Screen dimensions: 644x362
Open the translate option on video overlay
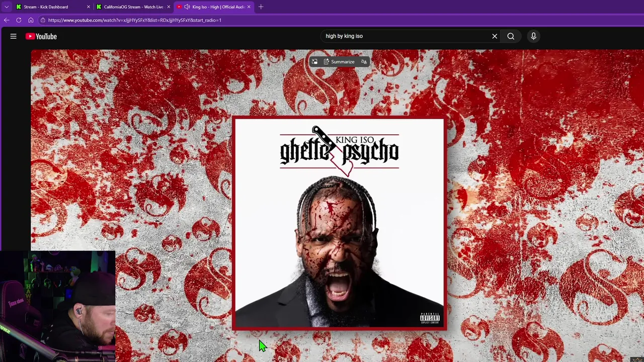364,62
